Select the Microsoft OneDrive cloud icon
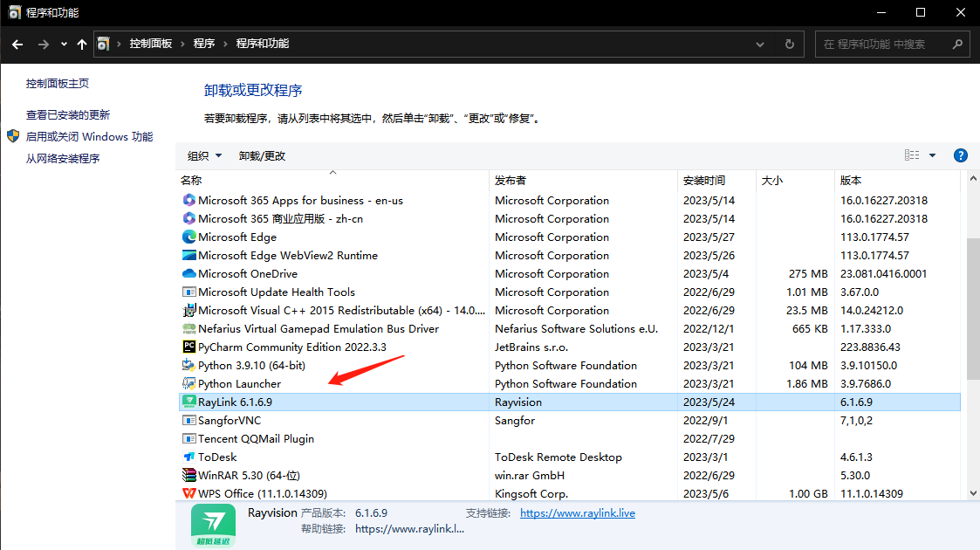 [x=188, y=274]
